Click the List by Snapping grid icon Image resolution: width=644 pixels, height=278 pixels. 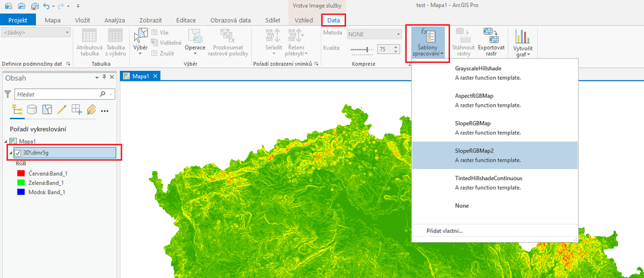click(x=77, y=109)
